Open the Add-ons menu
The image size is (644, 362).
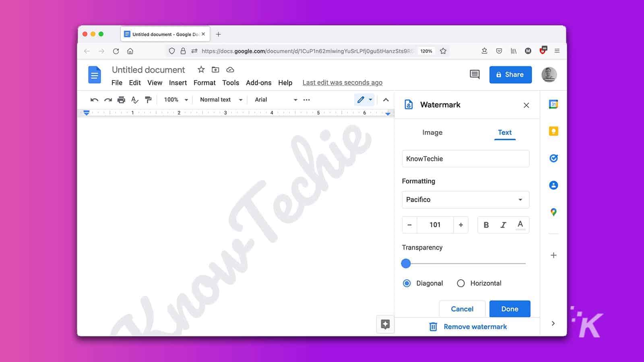click(x=259, y=82)
